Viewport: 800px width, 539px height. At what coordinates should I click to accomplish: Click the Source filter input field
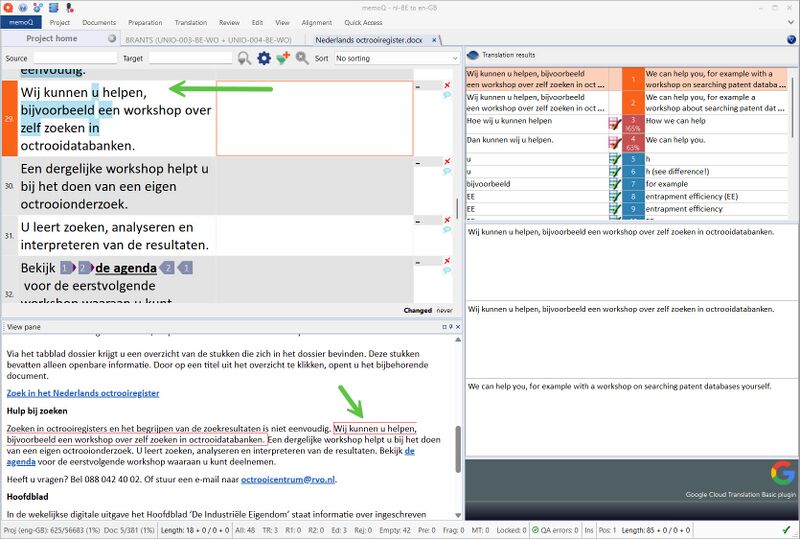click(x=75, y=58)
